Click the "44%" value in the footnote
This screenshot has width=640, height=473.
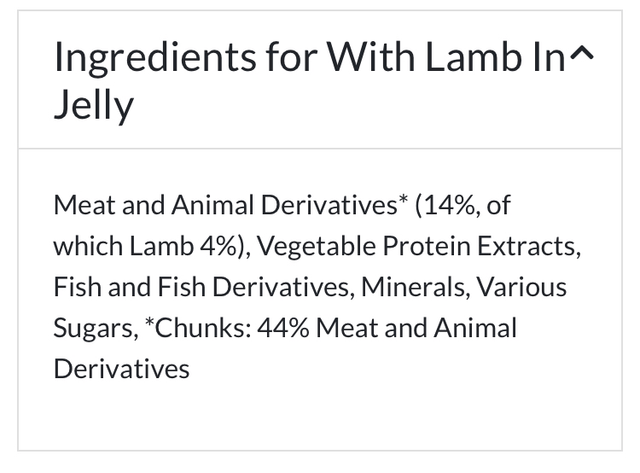coord(283,328)
